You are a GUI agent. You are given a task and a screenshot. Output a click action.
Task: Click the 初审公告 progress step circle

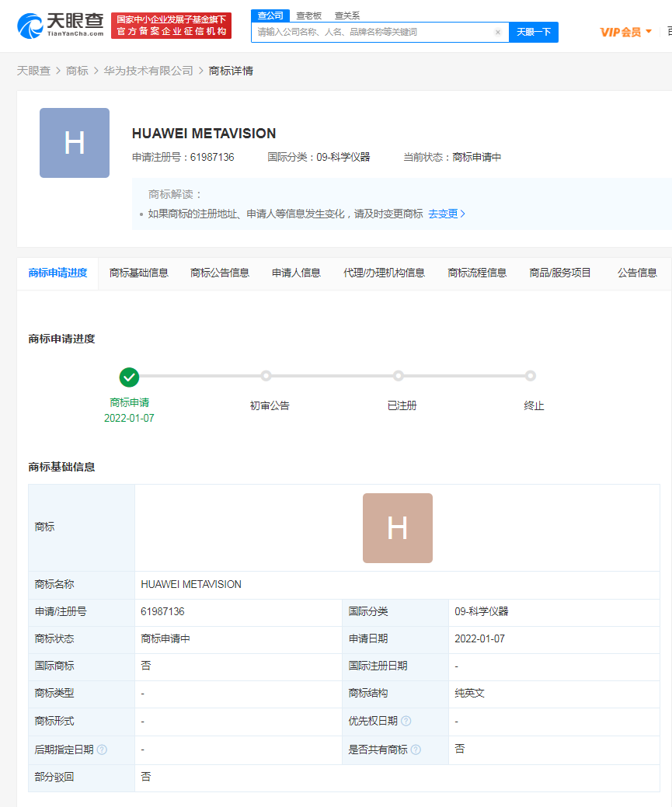(266, 376)
